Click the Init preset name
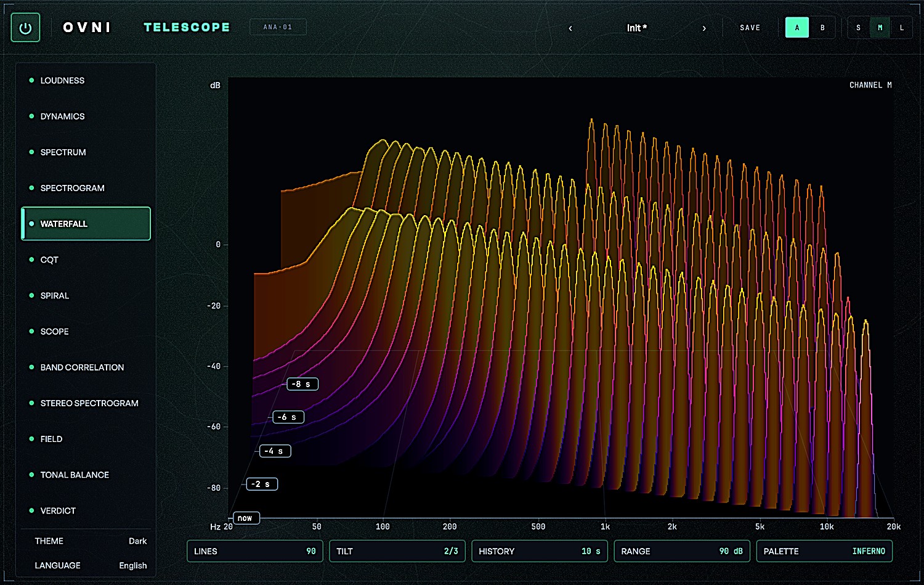The image size is (924, 585). tap(637, 28)
